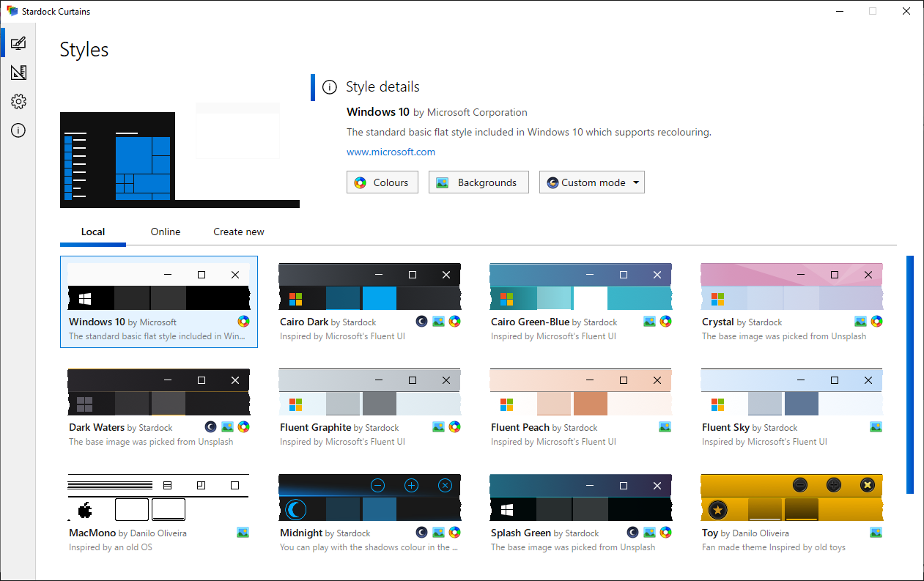This screenshot has width=924, height=581.
Task: Choose the Dark Waters style thumbnail
Action: (158, 392)
